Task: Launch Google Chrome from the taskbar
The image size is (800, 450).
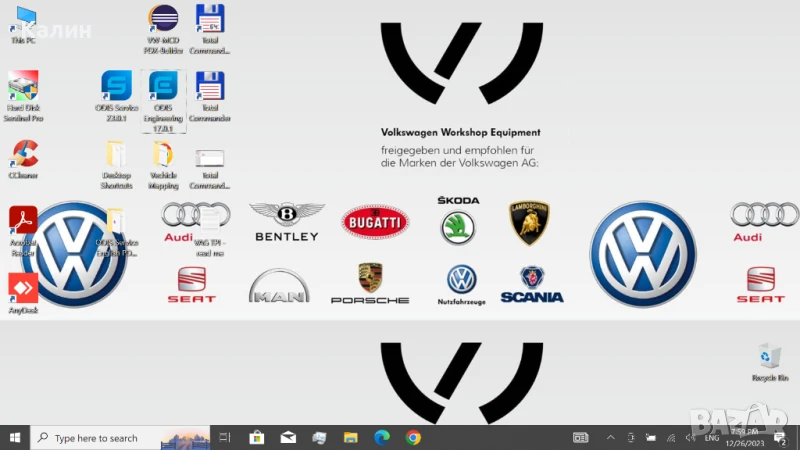Action: click(x=413, y=438)
